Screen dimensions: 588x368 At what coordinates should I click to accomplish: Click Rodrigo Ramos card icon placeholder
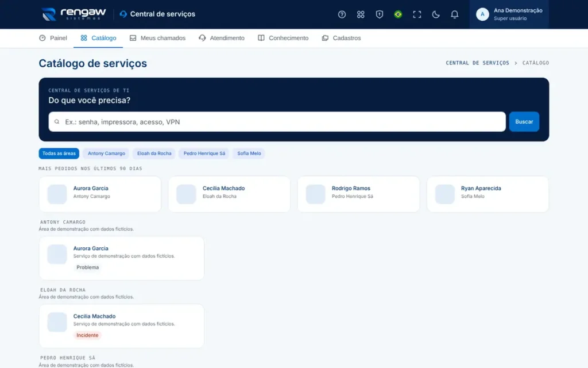pyautogui.click(x=315, y=194)
